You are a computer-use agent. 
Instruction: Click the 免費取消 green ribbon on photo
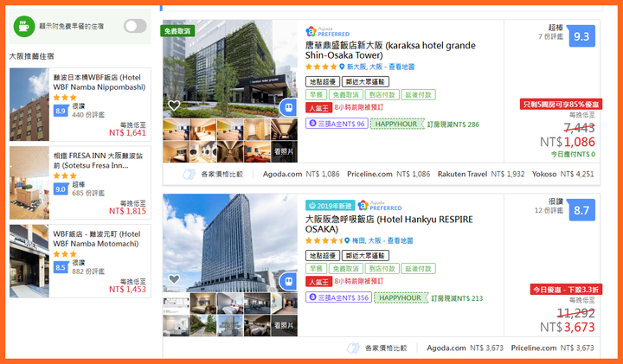tap(177, 31)
